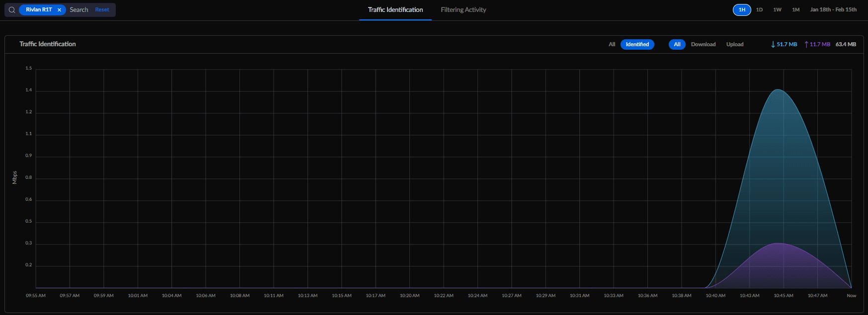Screen dimensions: 868x315
Task: Select the 1W time range
Action: click(x=778, y=10)
